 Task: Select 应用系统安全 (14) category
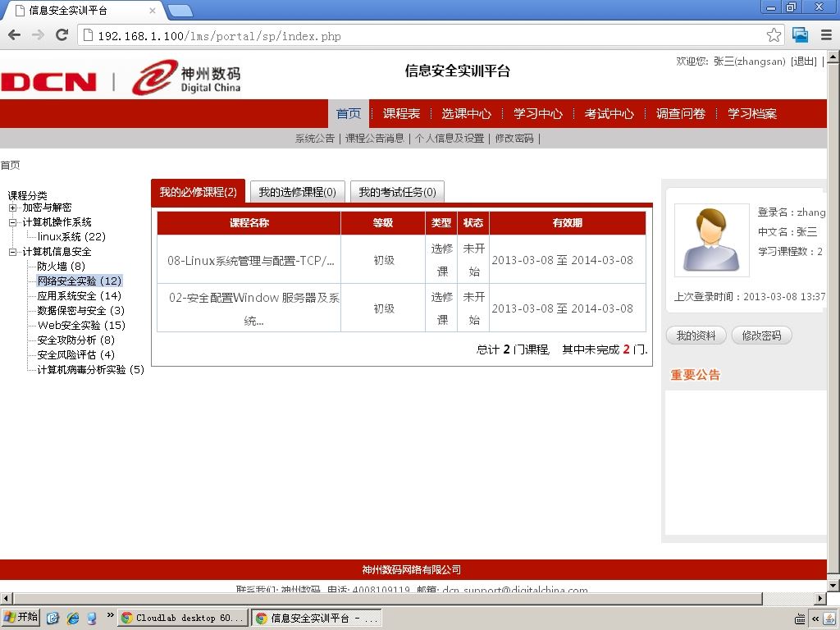click(80, 295)
